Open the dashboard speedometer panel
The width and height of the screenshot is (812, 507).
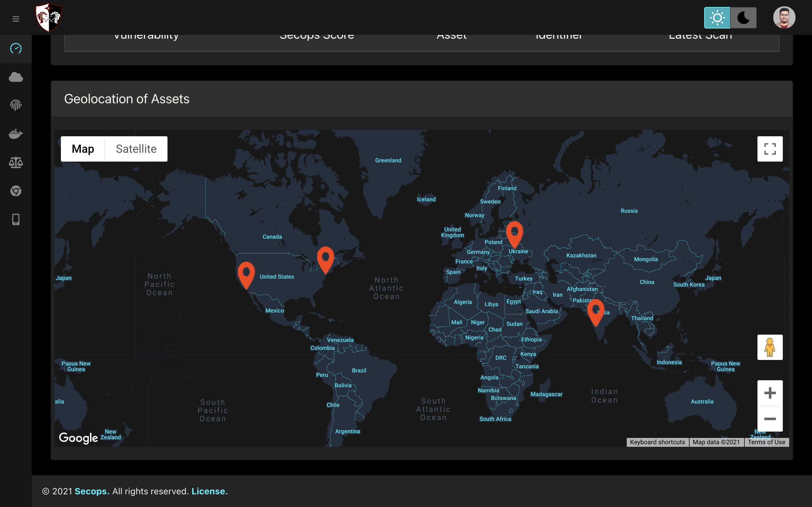coord(16,48)
